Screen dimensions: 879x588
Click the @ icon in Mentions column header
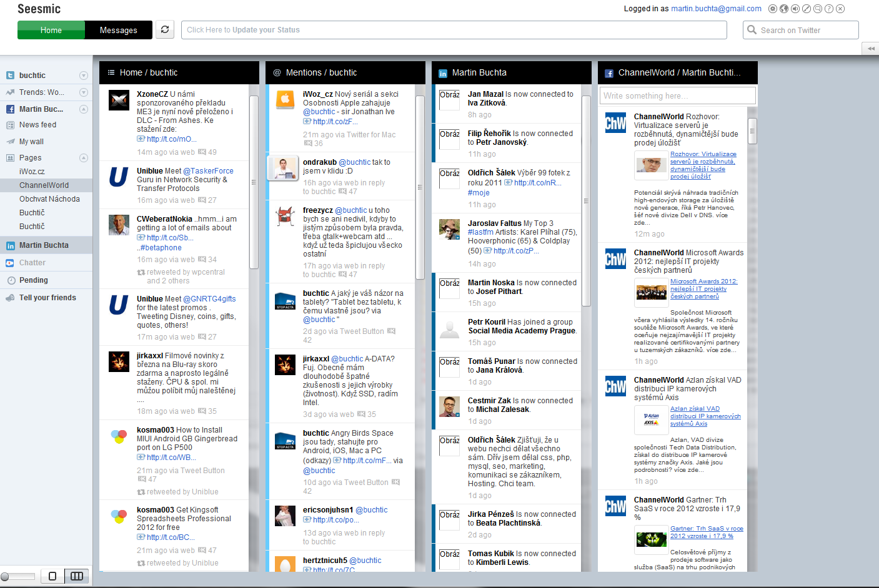(277, 72)
